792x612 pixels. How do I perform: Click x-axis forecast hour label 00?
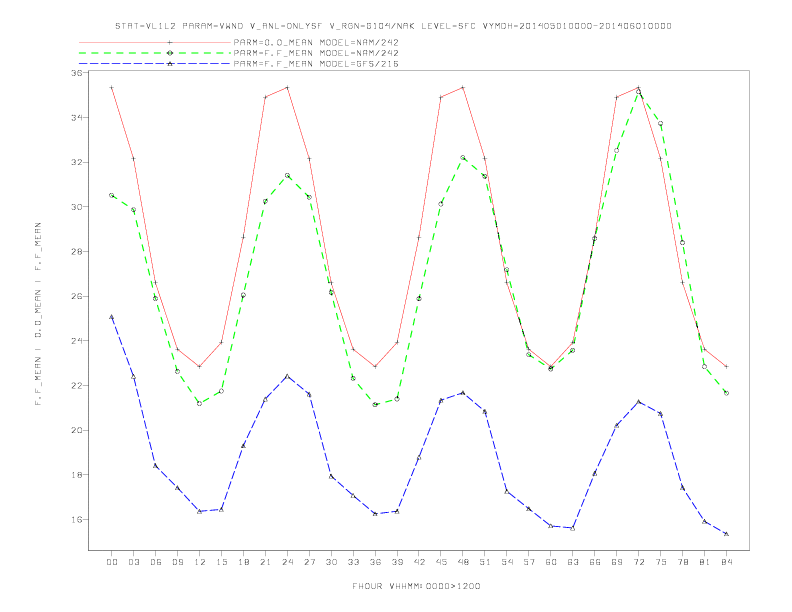coord(112,562)
